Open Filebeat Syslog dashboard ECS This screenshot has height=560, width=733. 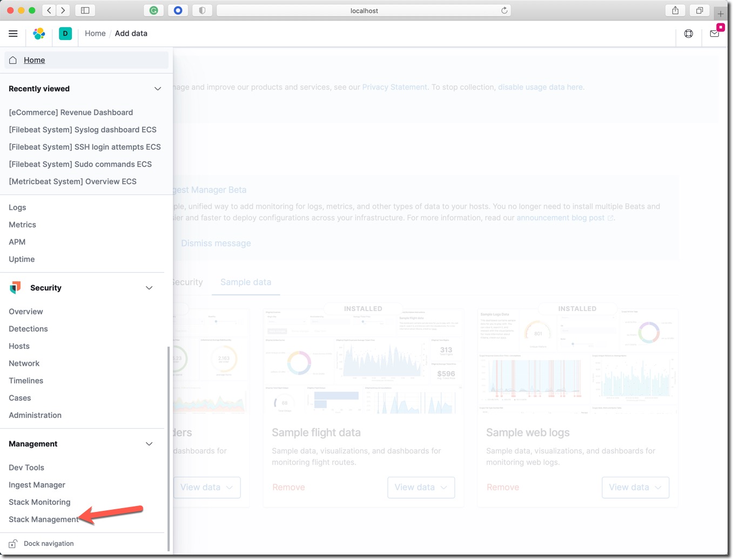point(83,130)
